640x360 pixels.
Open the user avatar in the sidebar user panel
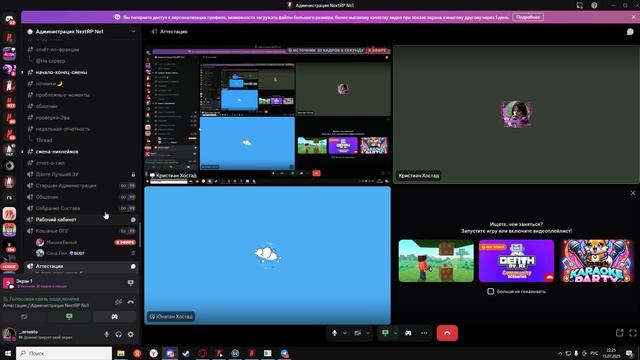pos(9,334)
